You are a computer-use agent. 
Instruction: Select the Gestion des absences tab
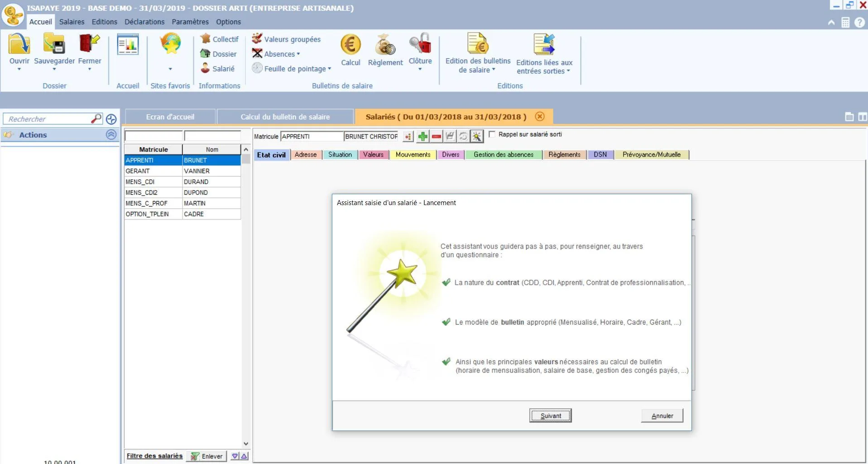click(x=504, y=154)
